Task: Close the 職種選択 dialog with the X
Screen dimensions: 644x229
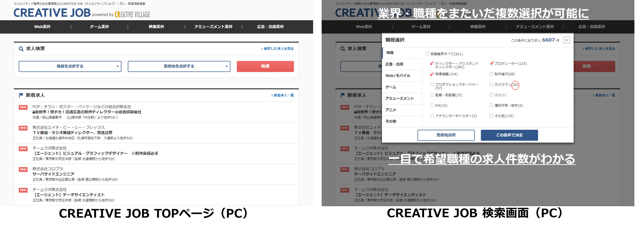Action: (567, 40)
